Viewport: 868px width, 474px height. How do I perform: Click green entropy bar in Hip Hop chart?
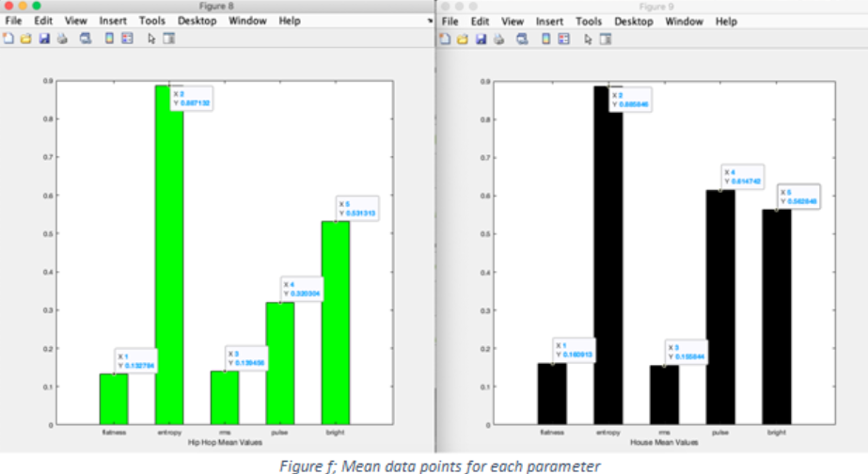[x=169, y=255]
